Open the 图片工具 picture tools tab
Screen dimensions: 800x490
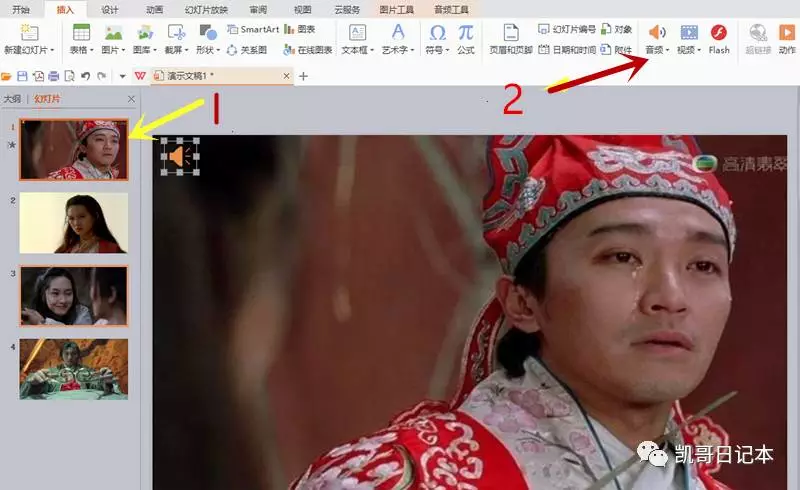pyautogui.click(x=396, y=9)
